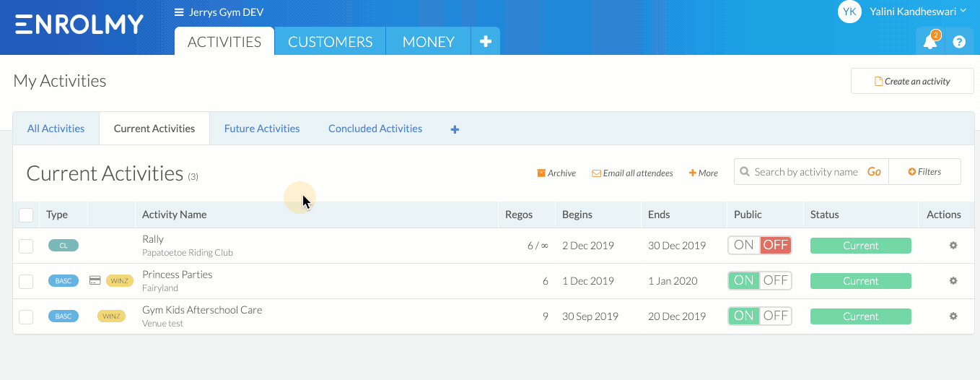
Task: Open the notifications bell icon
Action: [930, 42]
